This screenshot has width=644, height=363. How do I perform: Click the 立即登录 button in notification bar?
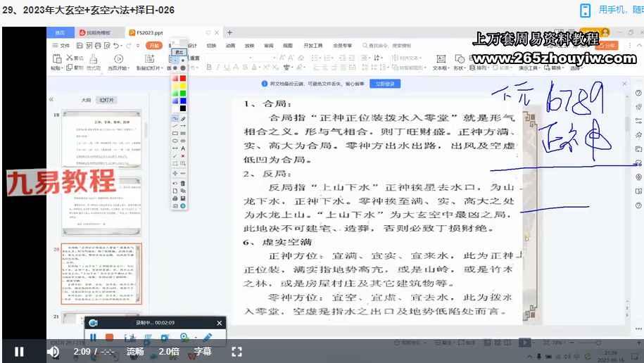click(x=386, y=83)
